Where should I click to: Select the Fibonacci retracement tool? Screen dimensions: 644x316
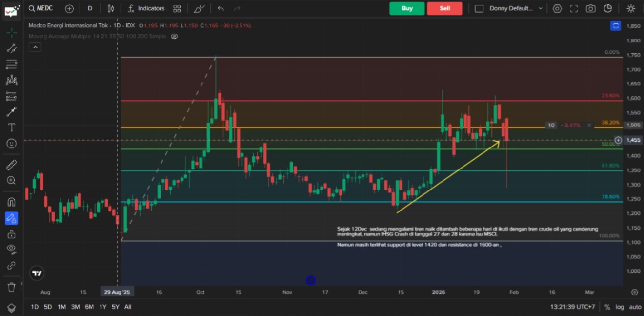pyautogui.click(x=12, y=64)
